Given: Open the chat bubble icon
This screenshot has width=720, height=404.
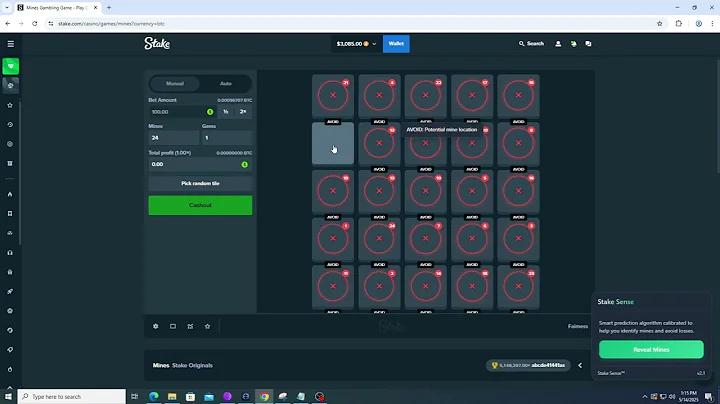Looking at the screenshot, I should pyautogui.click(x=588, y=44).
